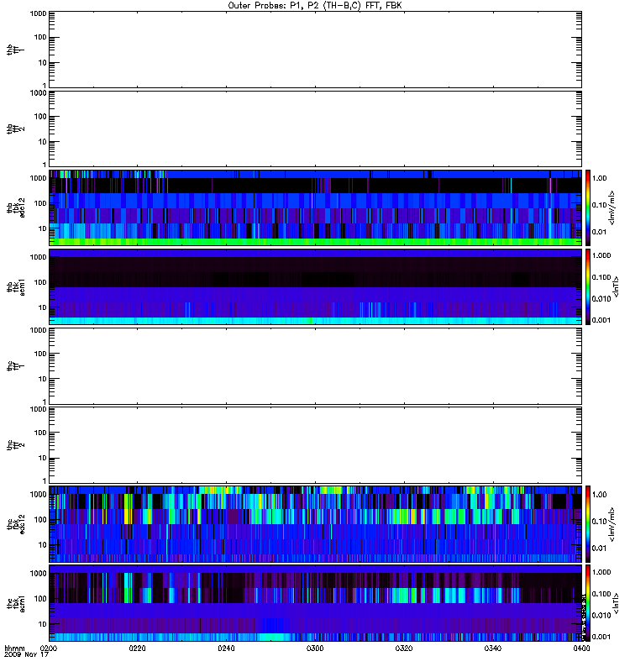
Task: Click the "1" y-axis tick of thb fff 2 panel
Action: (x=45, y=165)
